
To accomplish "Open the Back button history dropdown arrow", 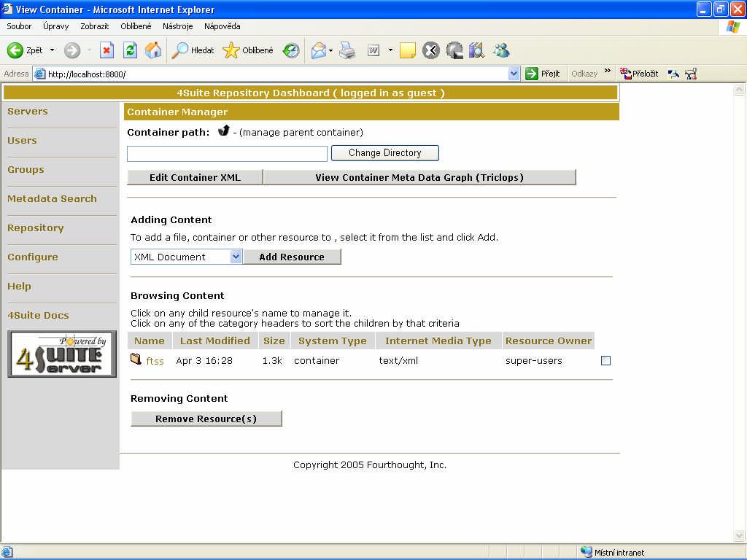I will pos(53,50).
